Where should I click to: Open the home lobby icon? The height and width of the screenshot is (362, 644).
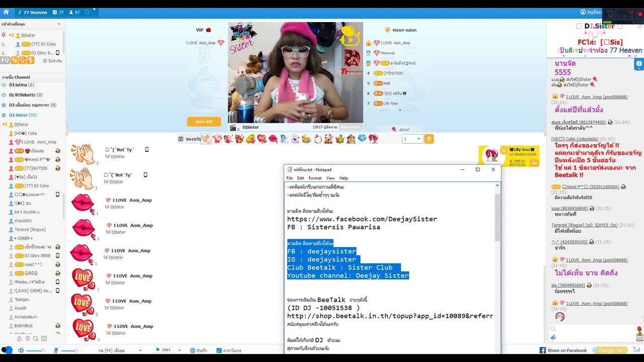point(6,12)
